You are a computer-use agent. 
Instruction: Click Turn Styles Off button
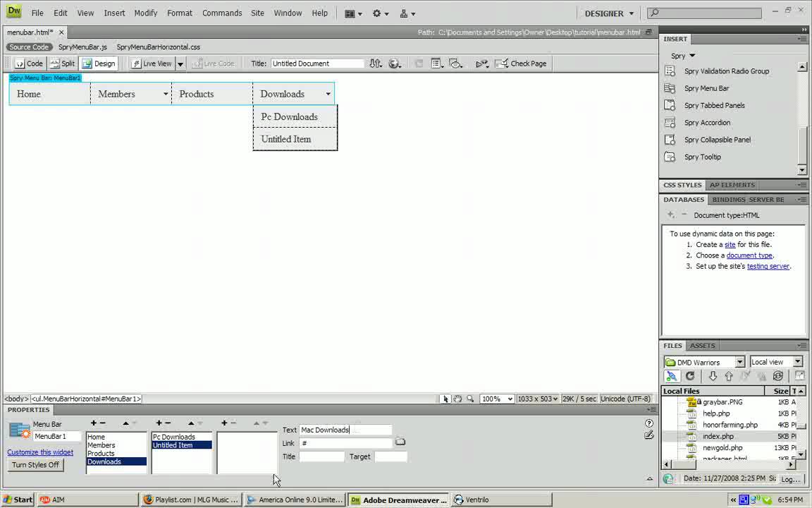36,464
